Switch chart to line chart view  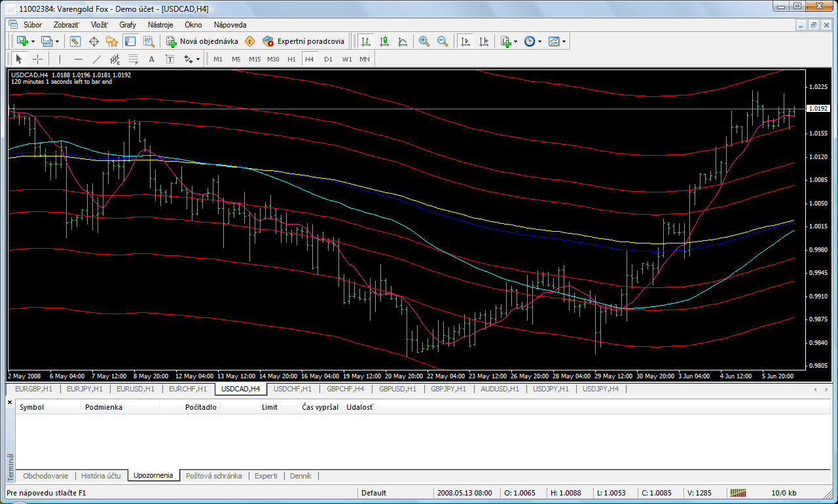(403, 41)
